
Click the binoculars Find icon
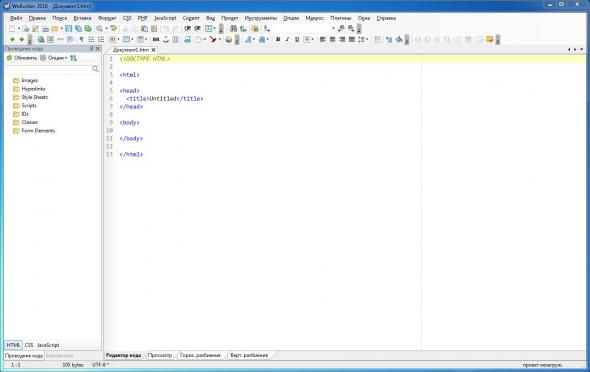pyautogui.click(x=233, y=29)
